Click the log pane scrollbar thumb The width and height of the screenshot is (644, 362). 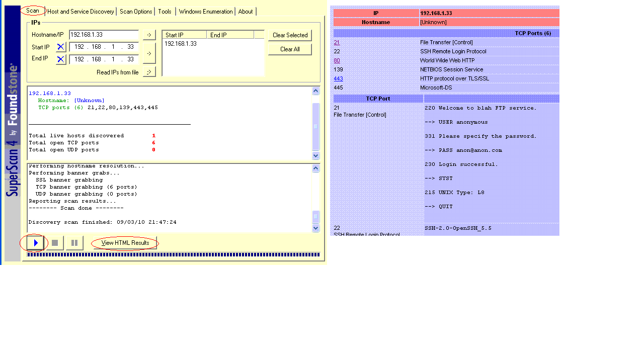pos(316,217)
